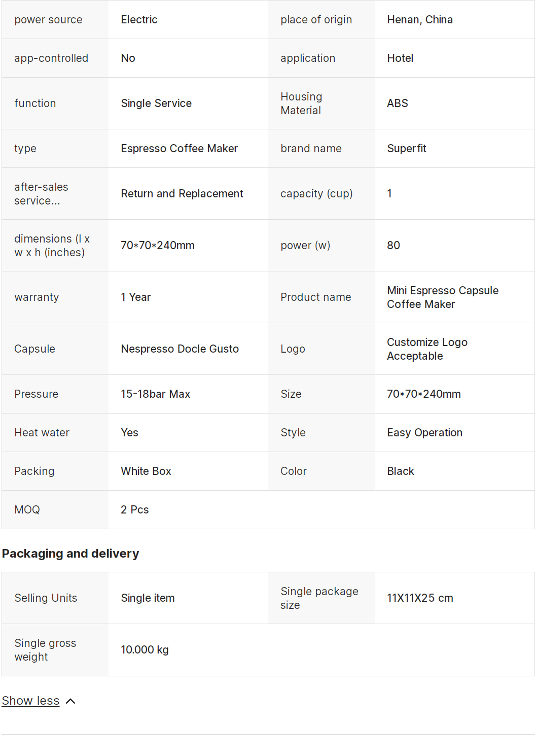Click the Single Service function value
This screenshot has width=536, height=756.
[x=156, y=104]
